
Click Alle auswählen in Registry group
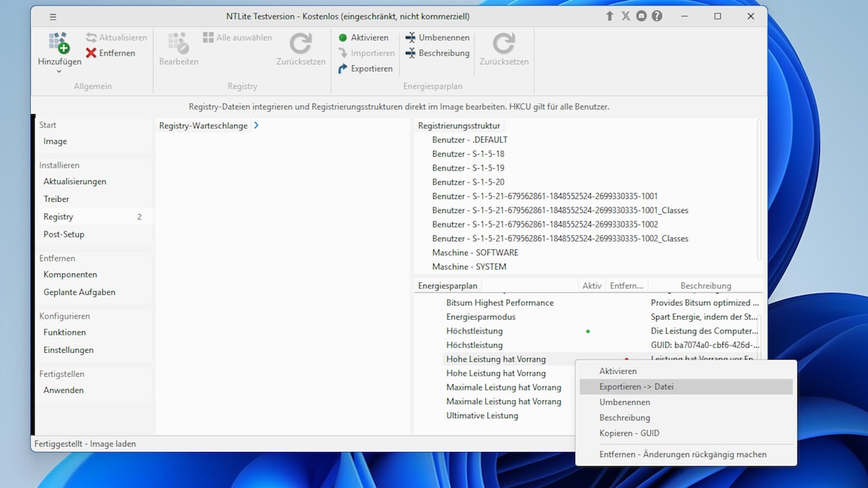pyautogui.click(x=237, y=38)
